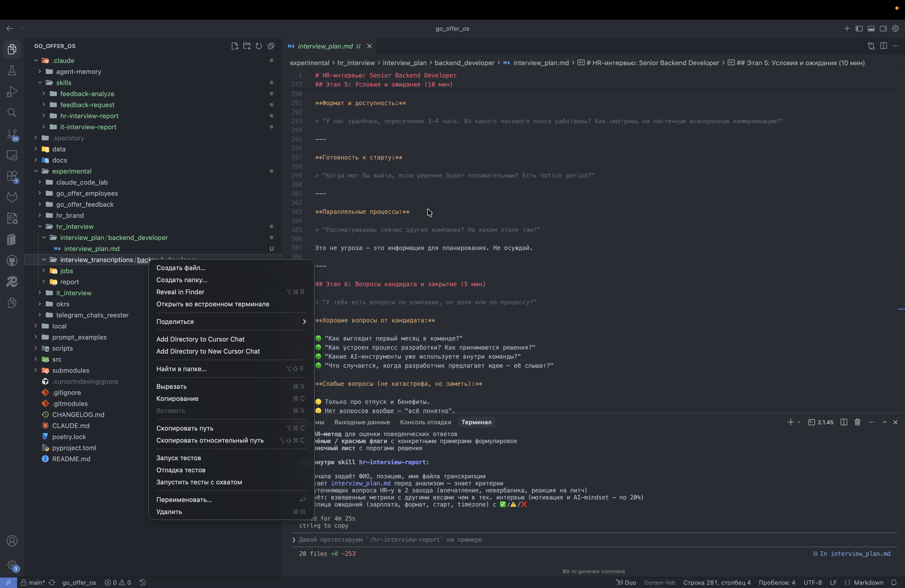Split the editor to the right

pyautogui.click(x=883, y=46)
